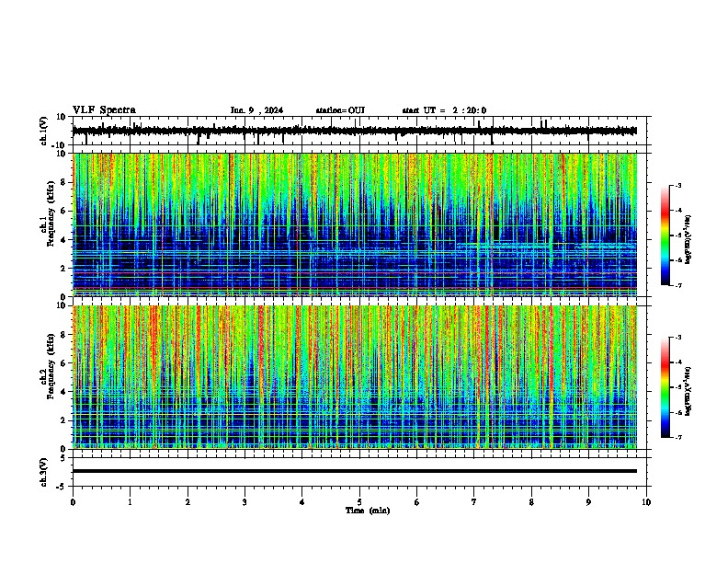Click the date text "Jan. 9 , 2024"
728x563 pixels.
tap(256, 110)
